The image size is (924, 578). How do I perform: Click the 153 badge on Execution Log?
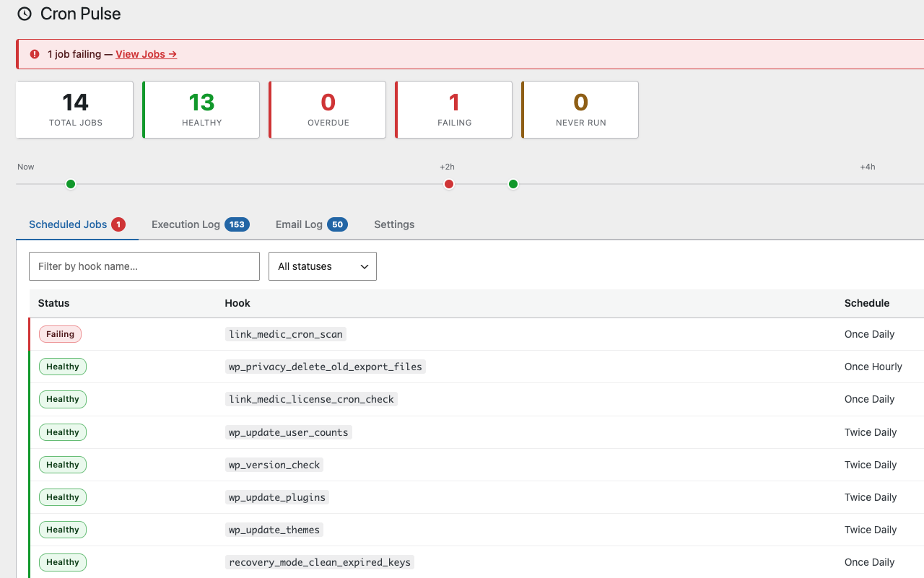237,224
